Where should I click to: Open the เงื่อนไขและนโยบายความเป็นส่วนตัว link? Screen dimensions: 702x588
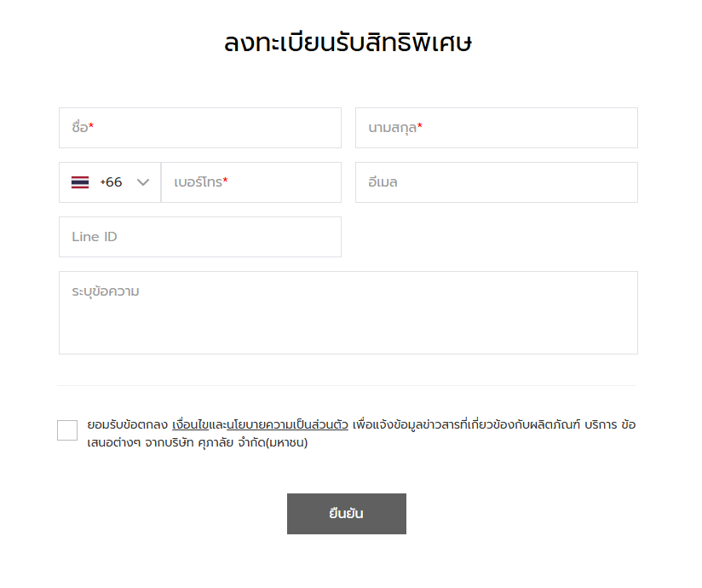tap(260, 424)
